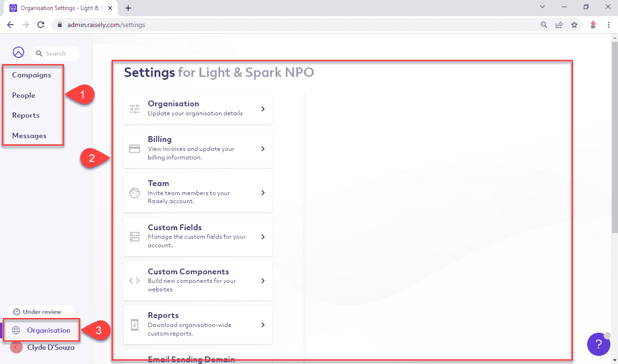The height and width of the screenshot is (364, 618).
Task: Open Messages in the sidebar
Action: [x=29, y=136]
